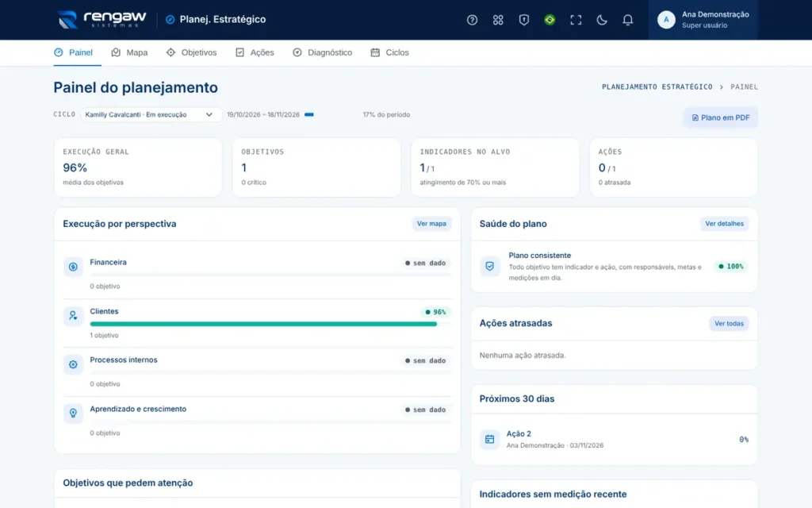Viewport: 812px width, 508px height.
Task: Click the Processos internos gear icon
Action: coord(73,364)
